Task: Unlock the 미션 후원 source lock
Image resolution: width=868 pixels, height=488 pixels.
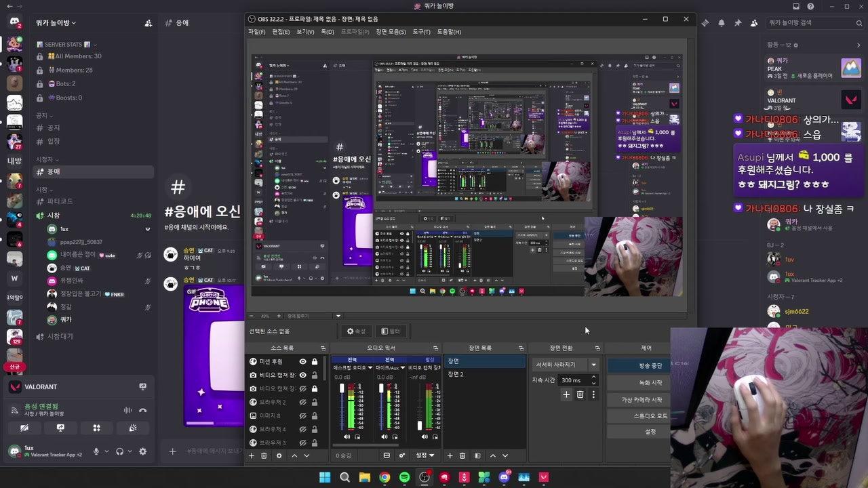Action: coord(314,361)
